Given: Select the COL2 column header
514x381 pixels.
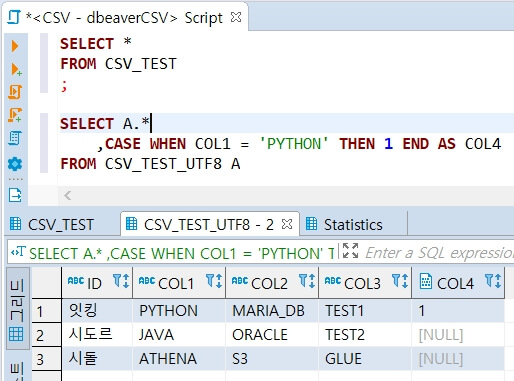Looking at the screenshot, I should pos(272,283).
